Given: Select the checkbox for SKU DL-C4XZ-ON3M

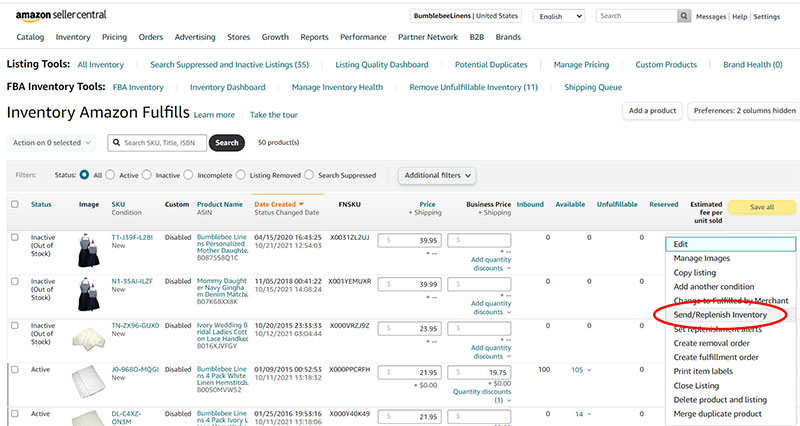Looking at the screenshot, I should point(15,413).
